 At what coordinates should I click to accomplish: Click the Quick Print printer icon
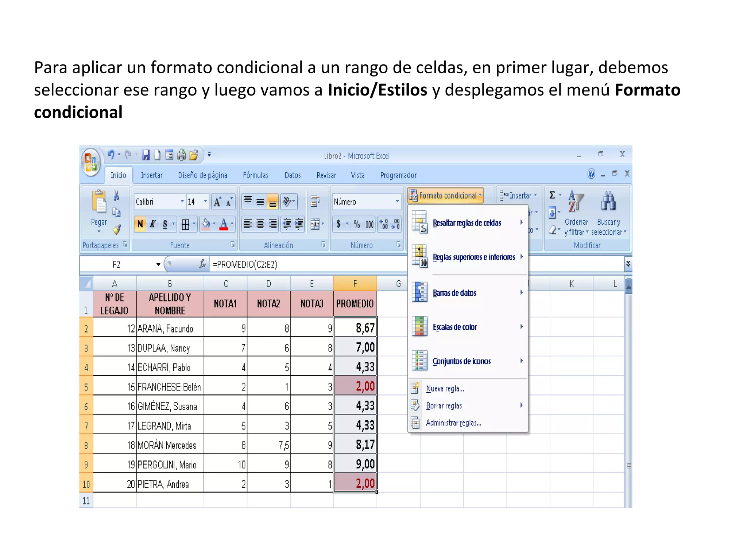tap(181, 155)
